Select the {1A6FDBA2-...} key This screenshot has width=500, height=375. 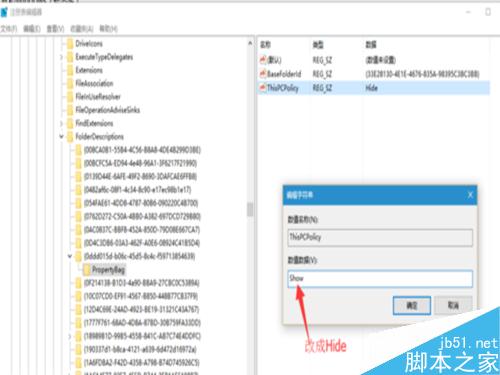142,363
